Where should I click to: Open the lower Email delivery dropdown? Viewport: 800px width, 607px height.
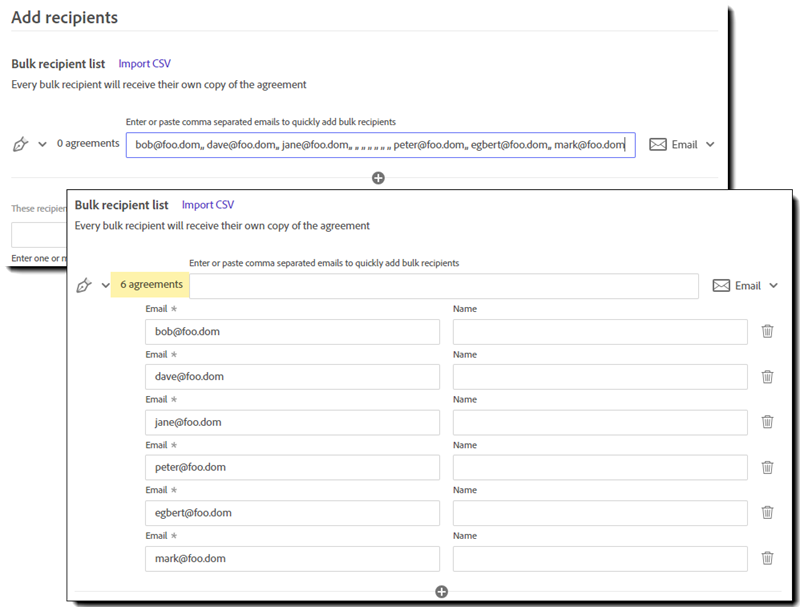745,285
